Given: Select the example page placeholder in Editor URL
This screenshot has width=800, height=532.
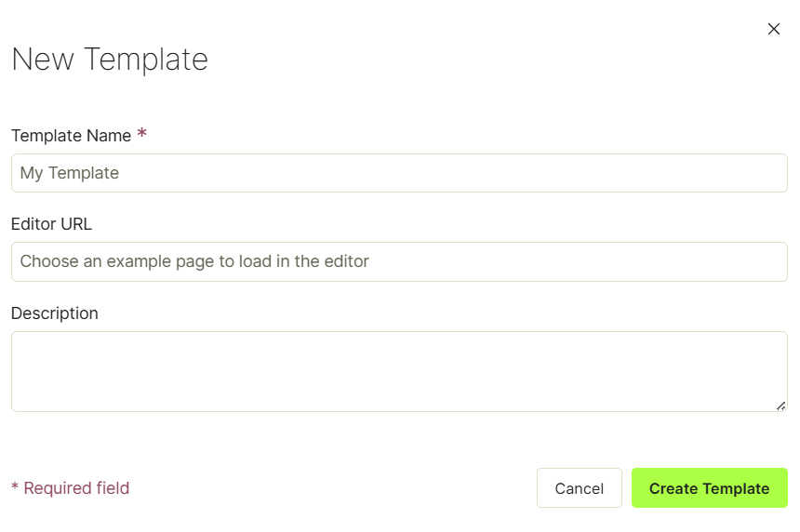Looking at the screenshot, I should pyautogui.click(x=194, y=261).
